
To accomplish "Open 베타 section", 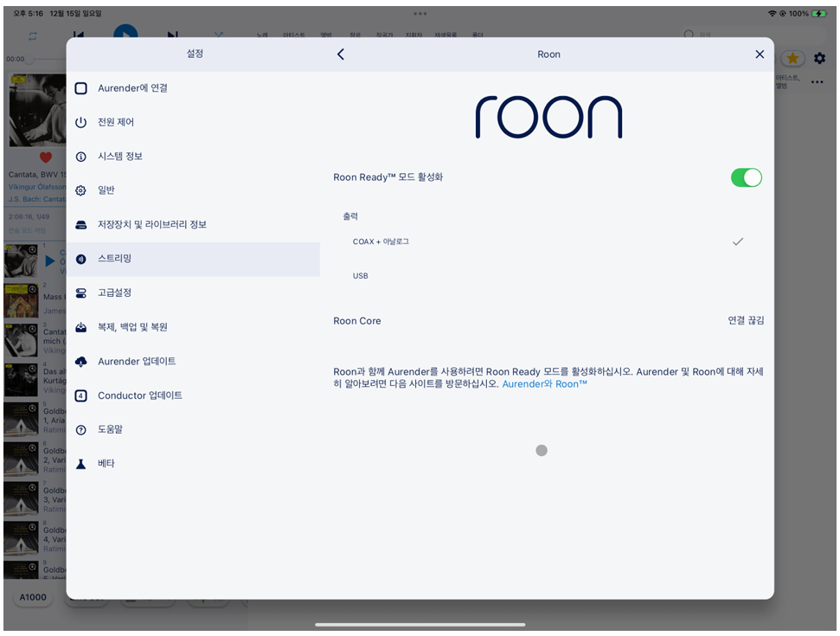I will pyautogui.click(x=194, y=464).
